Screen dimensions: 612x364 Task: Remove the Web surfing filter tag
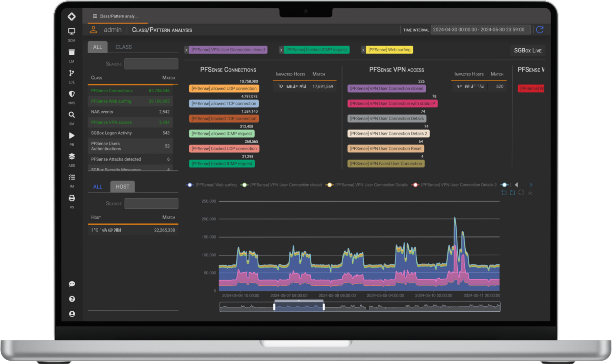coord(363,50)
